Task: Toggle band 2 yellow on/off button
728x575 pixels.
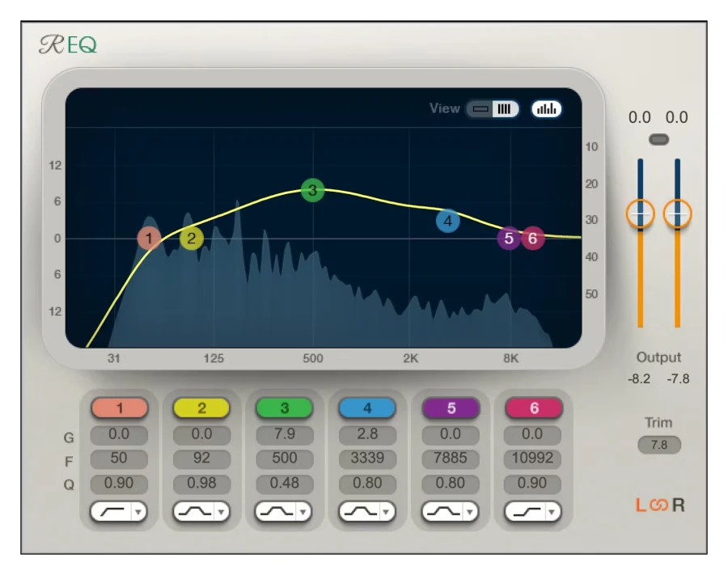Action: (201, 408)
